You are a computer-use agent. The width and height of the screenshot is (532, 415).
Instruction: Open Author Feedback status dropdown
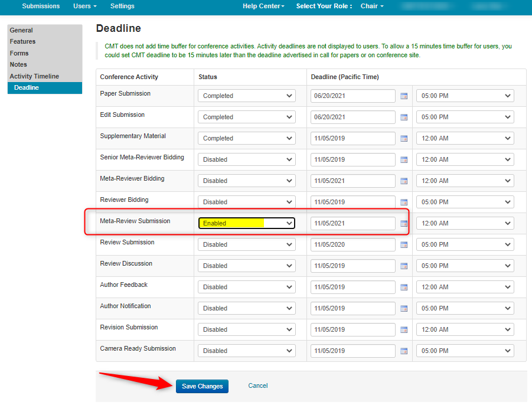pos(247,287)
